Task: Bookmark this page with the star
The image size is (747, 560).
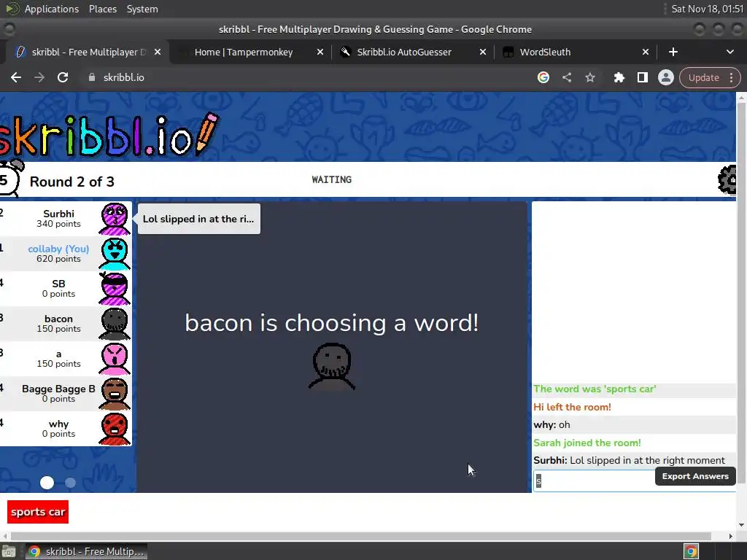Action: (x=589, y=77)
